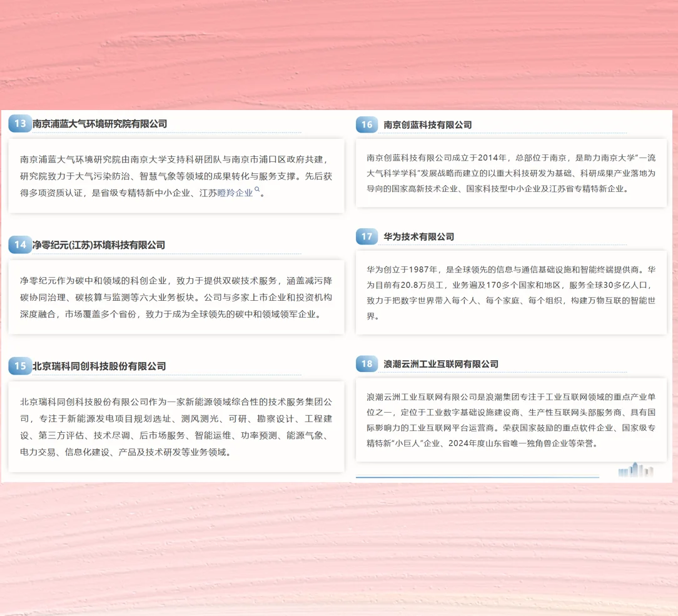Click the 净零纪元 description paragraph
Screen dimensions: 678x616
[x=176, y=298]
